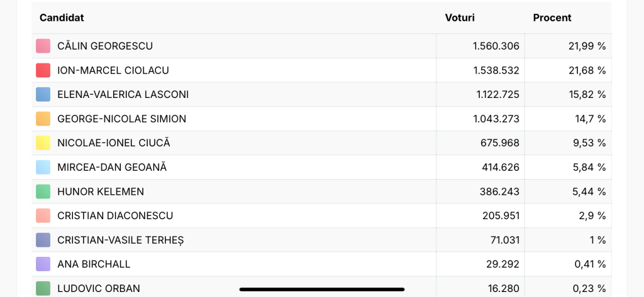Click Cristian-Vasile Terheș's indigo color swatch

(43, 240)
